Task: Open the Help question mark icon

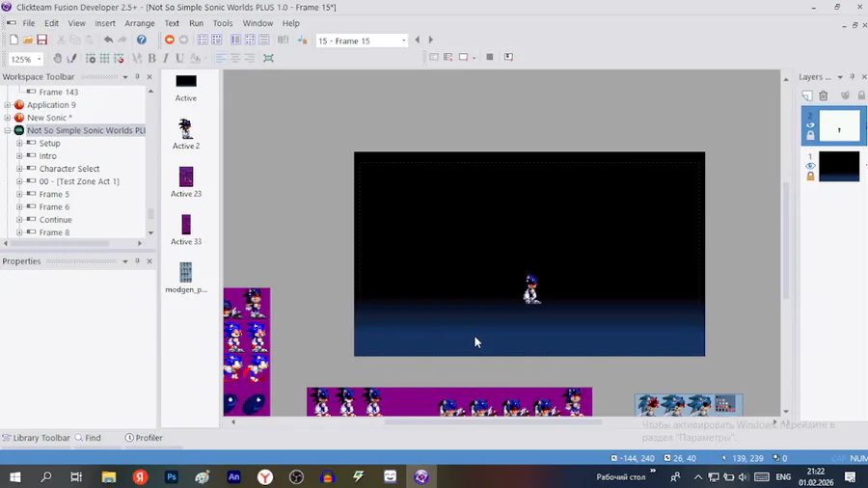Action: pyautogui.click(x=142, y=40)
